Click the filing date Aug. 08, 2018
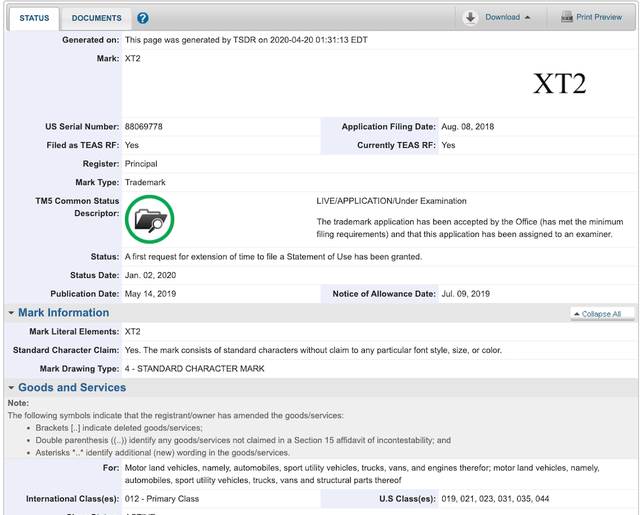 pyautogui.click(x=467, y=127)
